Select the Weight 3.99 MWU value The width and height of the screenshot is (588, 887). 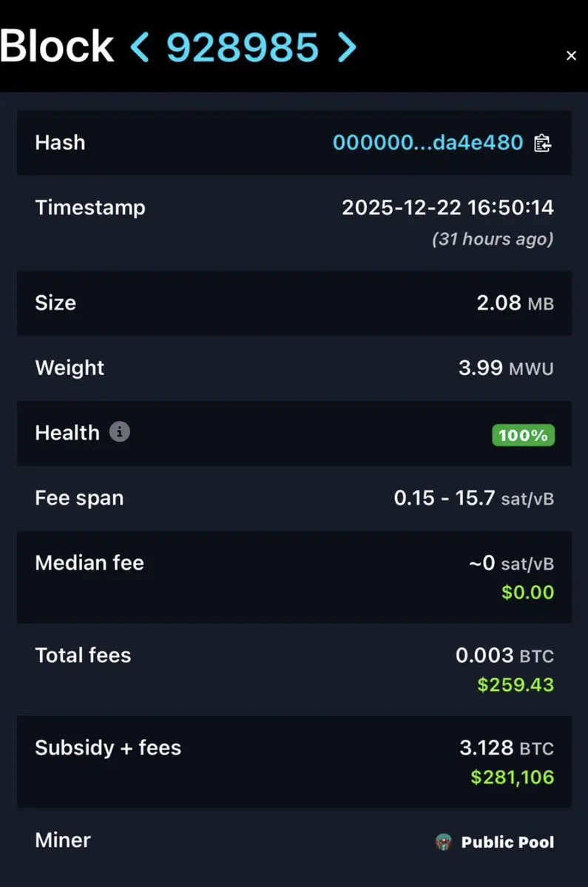pyautogui.click(x=505, y=368)
